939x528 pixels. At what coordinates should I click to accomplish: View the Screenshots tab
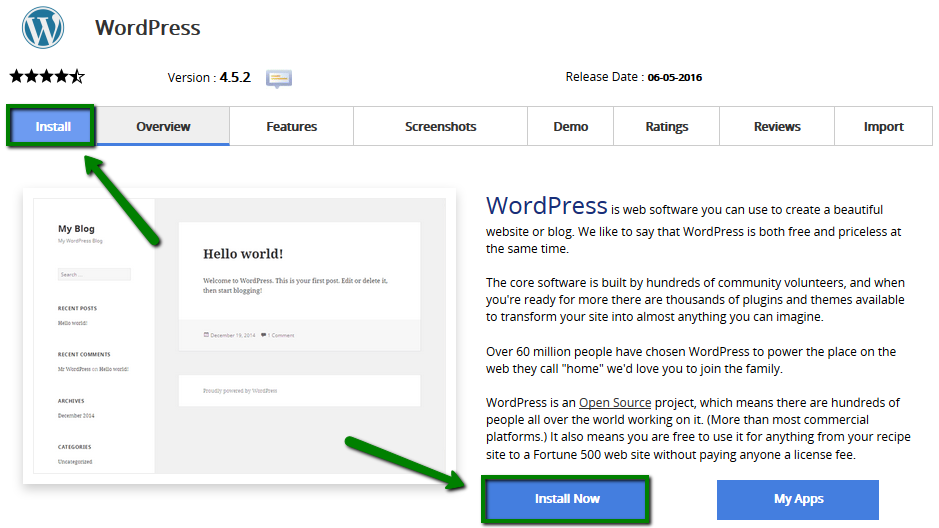(x=440, y=126)
